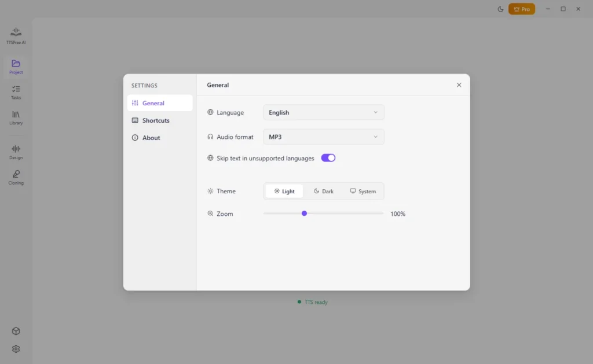Viewport: 593px width, 364px height.
Task: Open the Library section in sidebar
Action: pyautogui.click(x=16, y=117)
